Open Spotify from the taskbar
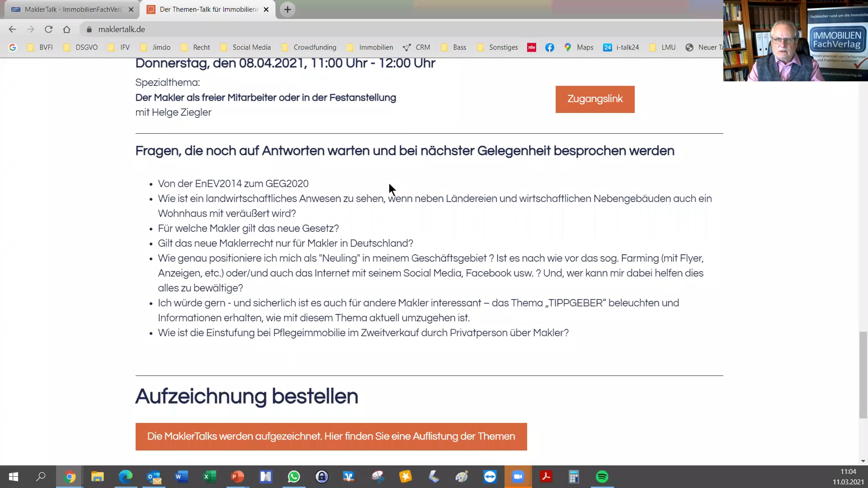This screenshot has height=488, width=868. click(602, 476)
